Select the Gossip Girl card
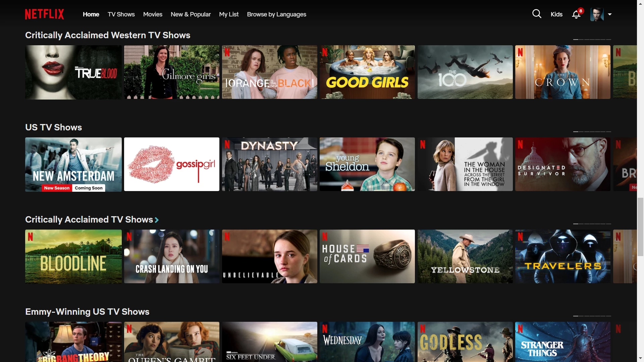 pos(172,164)
